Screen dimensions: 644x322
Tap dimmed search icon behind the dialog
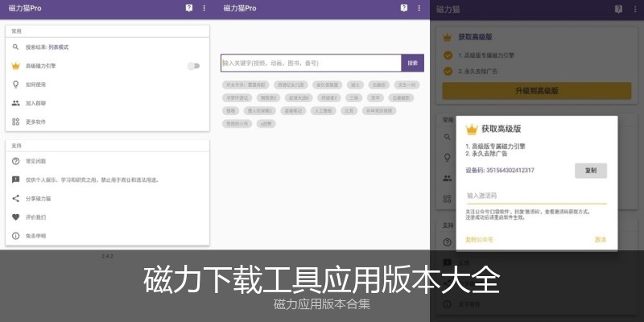(x=448, y=137)
